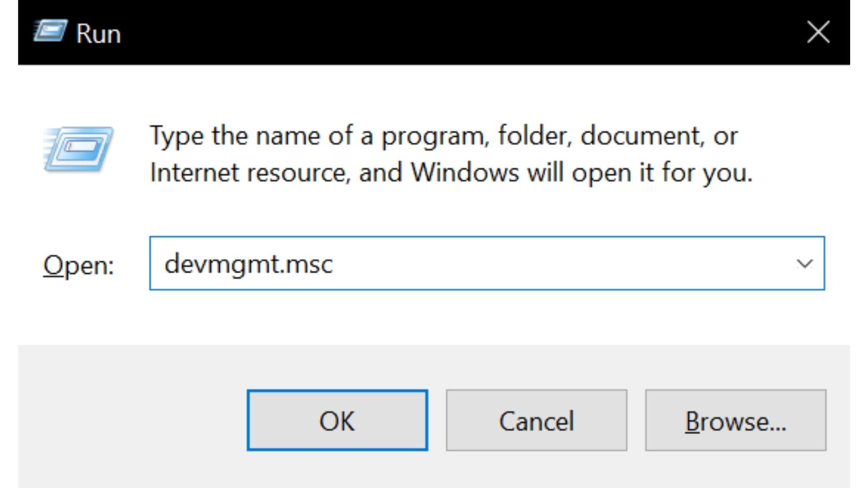Click empty black area of title bar
Screen dimensions: 868x488
461,33
